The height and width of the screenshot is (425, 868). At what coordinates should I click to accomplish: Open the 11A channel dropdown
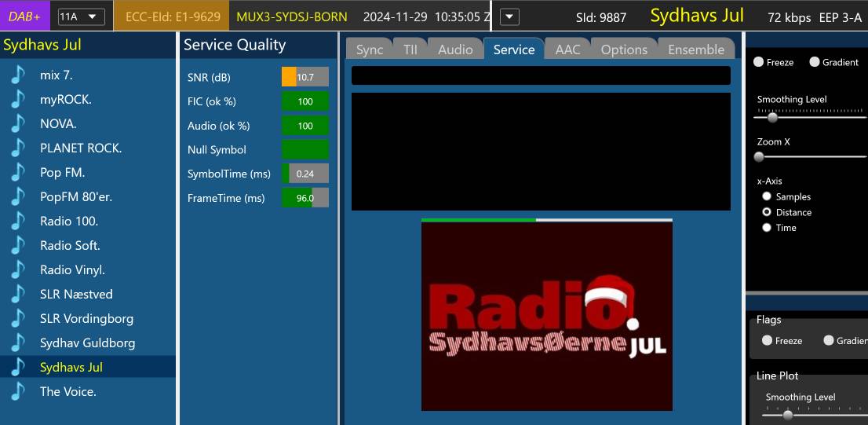click(81, 16)
